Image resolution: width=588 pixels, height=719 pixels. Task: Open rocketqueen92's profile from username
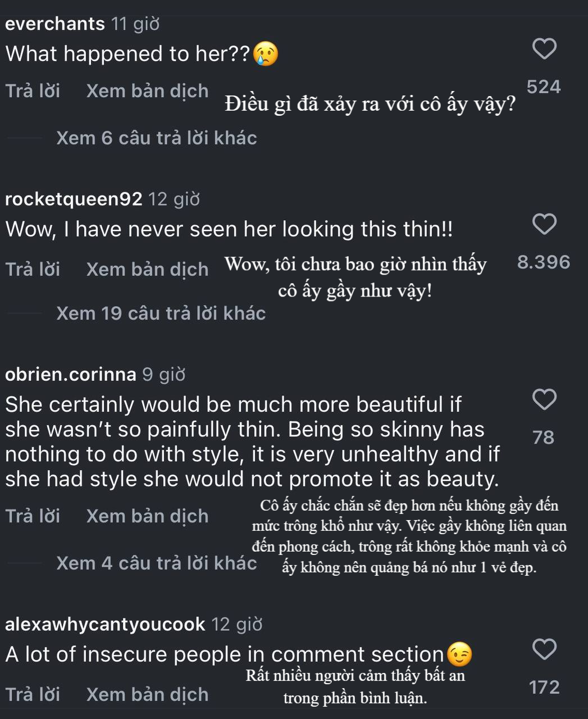click(x=74, y=199)
